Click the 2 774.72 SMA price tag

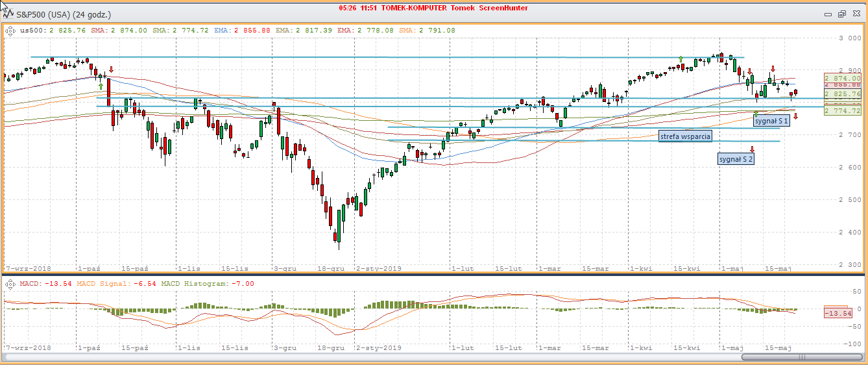pyautogui.click(x=842, y=111)
